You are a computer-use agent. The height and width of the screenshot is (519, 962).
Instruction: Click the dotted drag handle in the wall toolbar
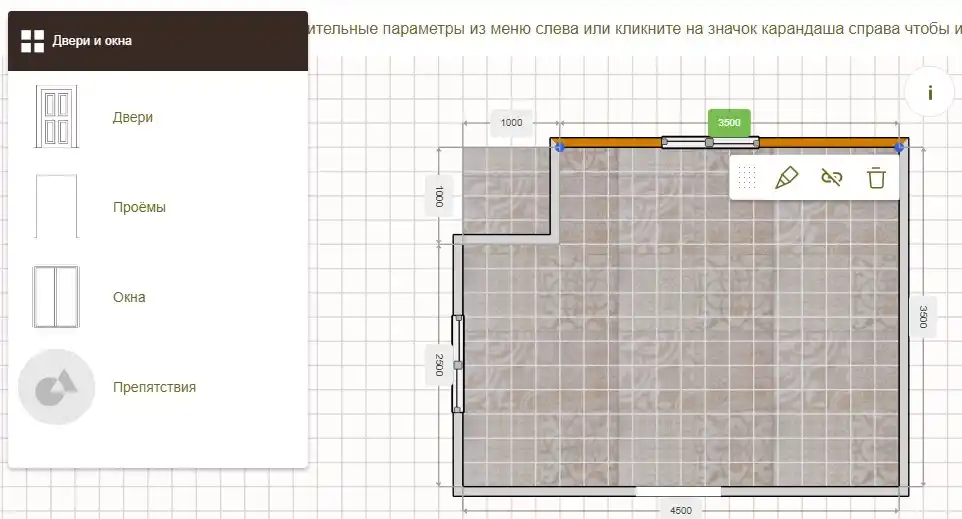tap(746, 178)
